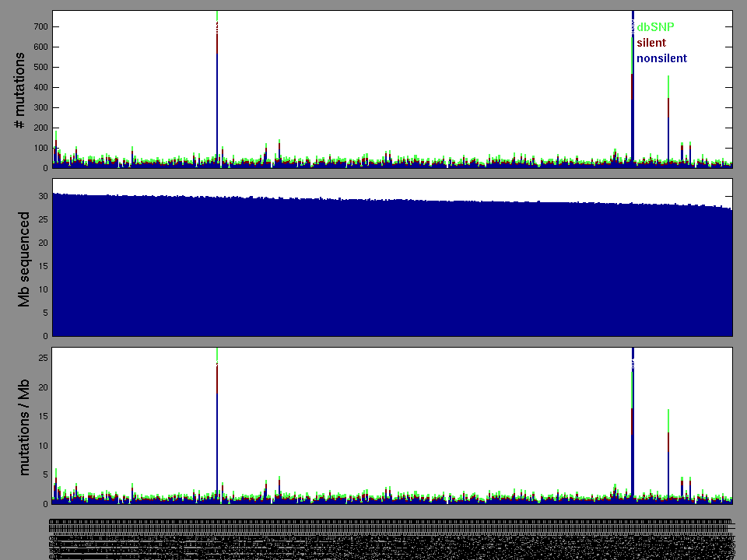Select the 400 tick on mutations axis

(x=40, y=87)
